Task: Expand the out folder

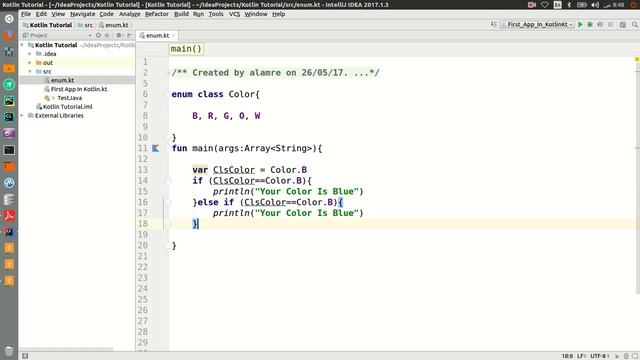Action: (30, 62)
